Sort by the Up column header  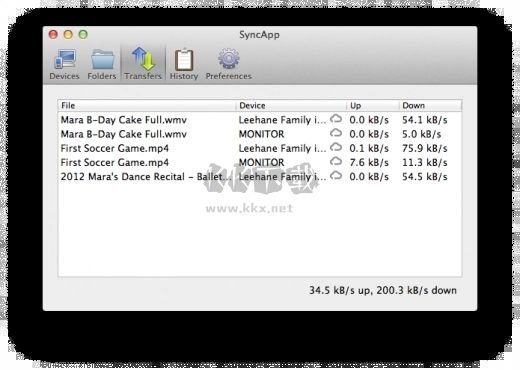373,105
